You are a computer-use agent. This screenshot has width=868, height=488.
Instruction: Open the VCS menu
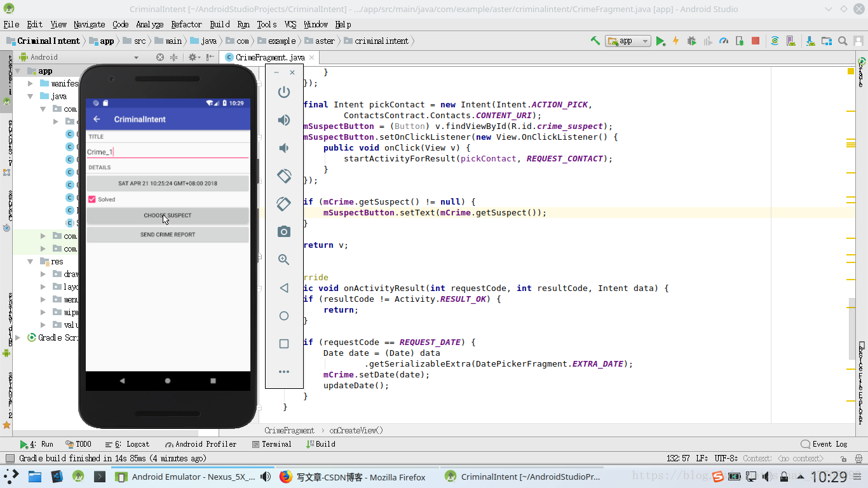pyautogui.click(x=290, y=24)
